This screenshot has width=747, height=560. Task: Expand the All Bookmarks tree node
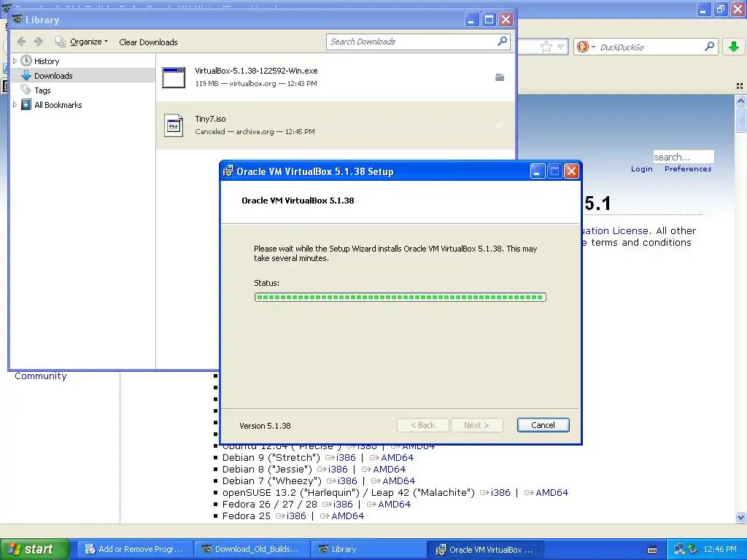(15, 105)
